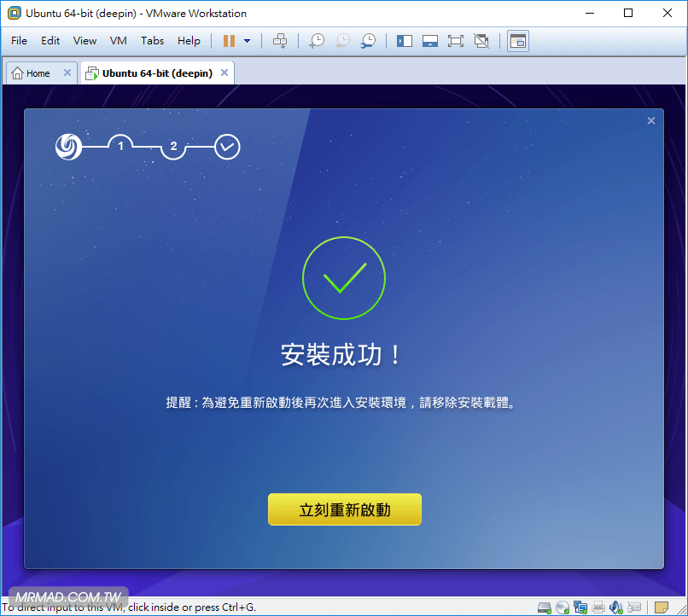Open the message log note icon
The height and width of the screenshot is (616, 688).
click(662, 607)
